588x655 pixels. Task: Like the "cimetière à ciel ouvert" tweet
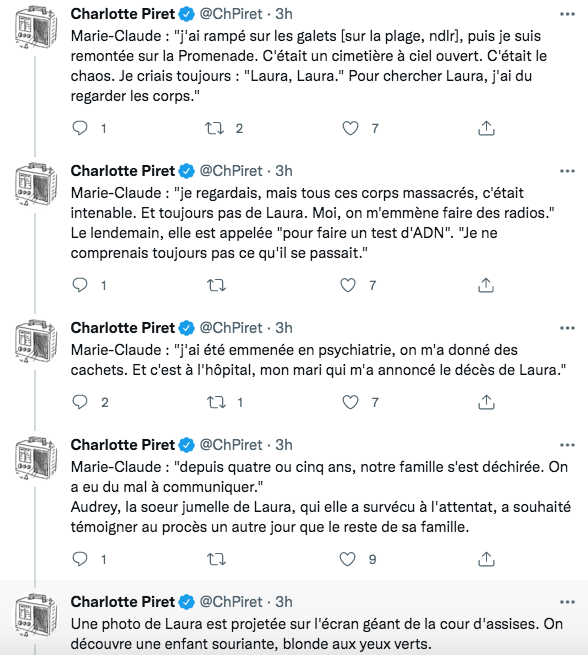350,128
